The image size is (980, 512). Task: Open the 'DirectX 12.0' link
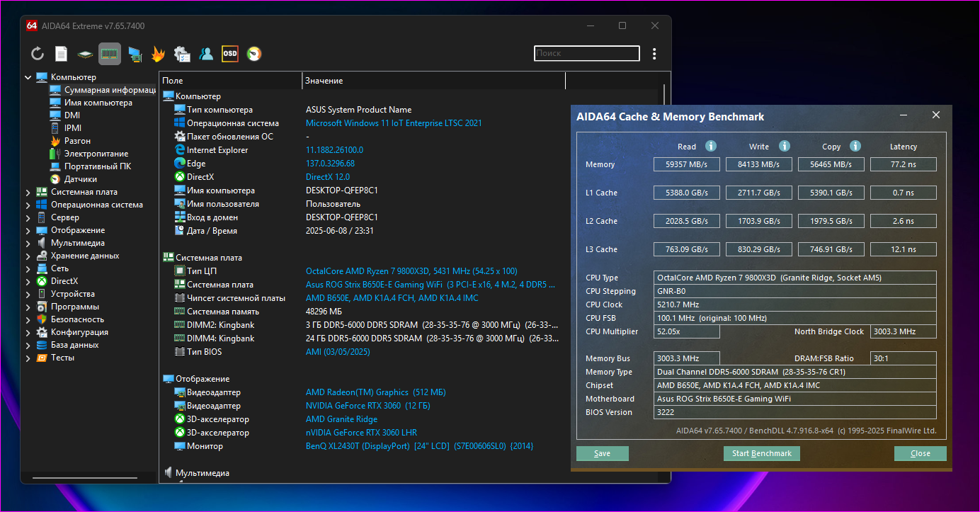click(328, 177)
